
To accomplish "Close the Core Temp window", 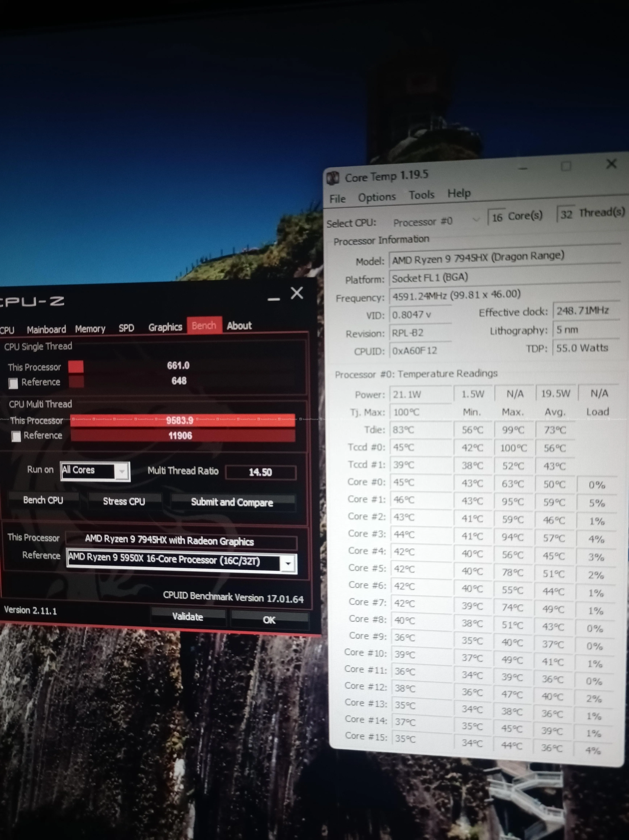I will [611, 164].
